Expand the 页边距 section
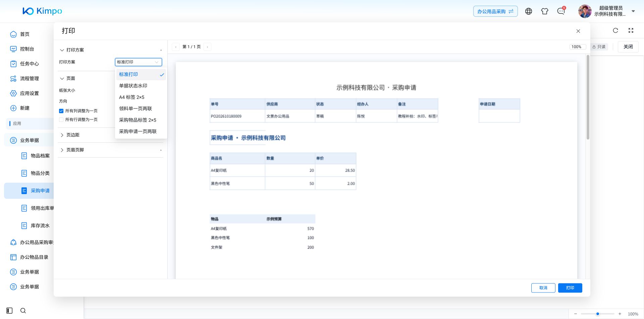 coord(62,135)
